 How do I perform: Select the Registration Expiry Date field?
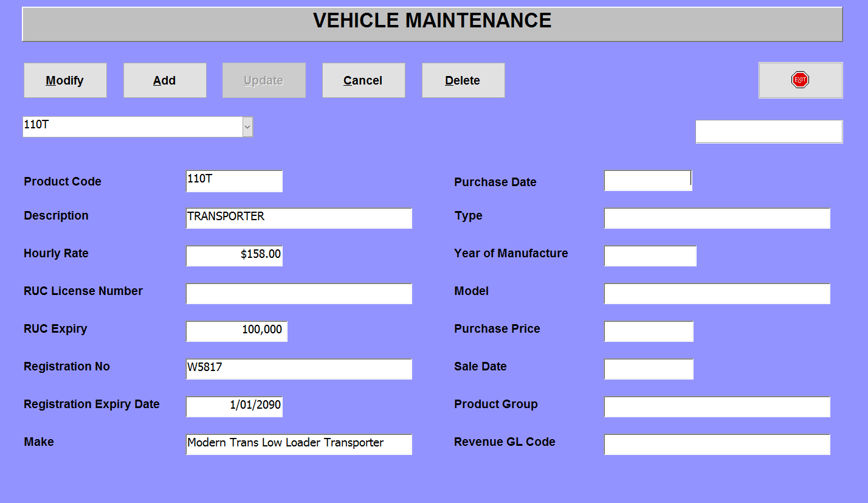233,406
